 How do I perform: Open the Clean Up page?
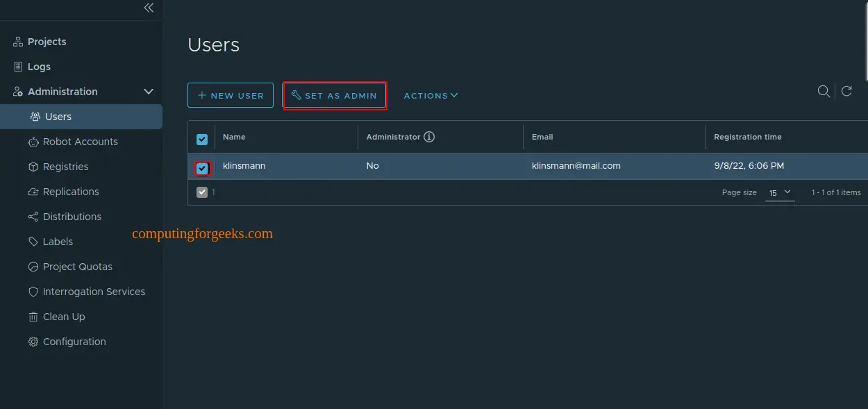tap(63, 317)
